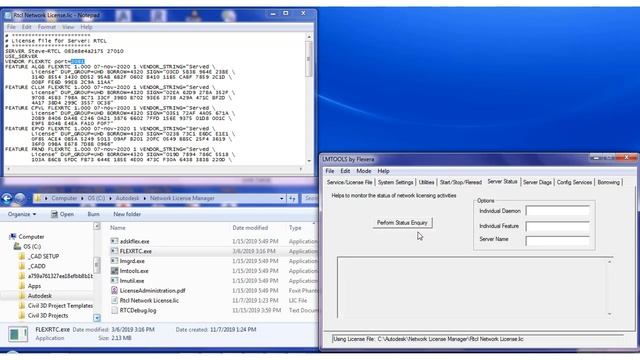Click _CAD SETUP folder icon
The height and width of the screenshot is (360, 640).
(22, 256)
